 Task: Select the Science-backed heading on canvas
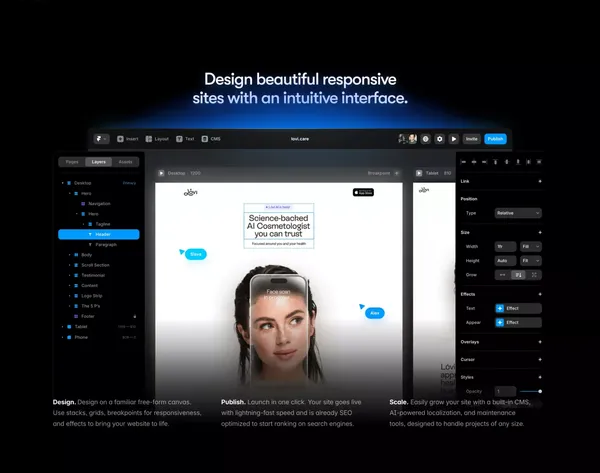(279, 226)
